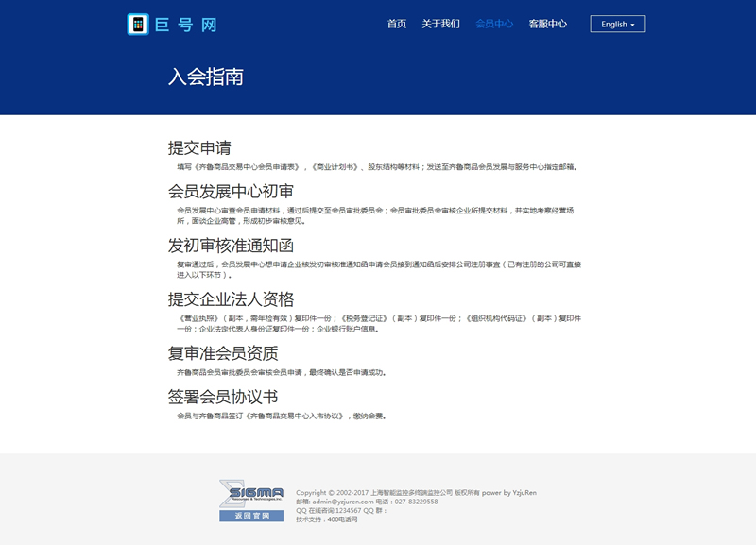The height and width of the screenshot is (545, 756).
Task: Click the SIGMA logo in the footer
Action: [251, 493]
